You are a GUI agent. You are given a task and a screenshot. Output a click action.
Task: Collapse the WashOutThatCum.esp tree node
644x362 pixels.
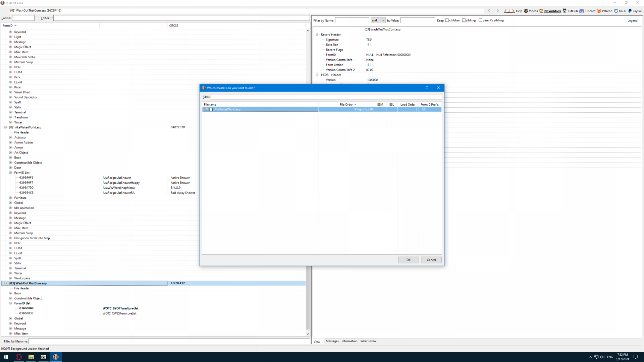5,283
